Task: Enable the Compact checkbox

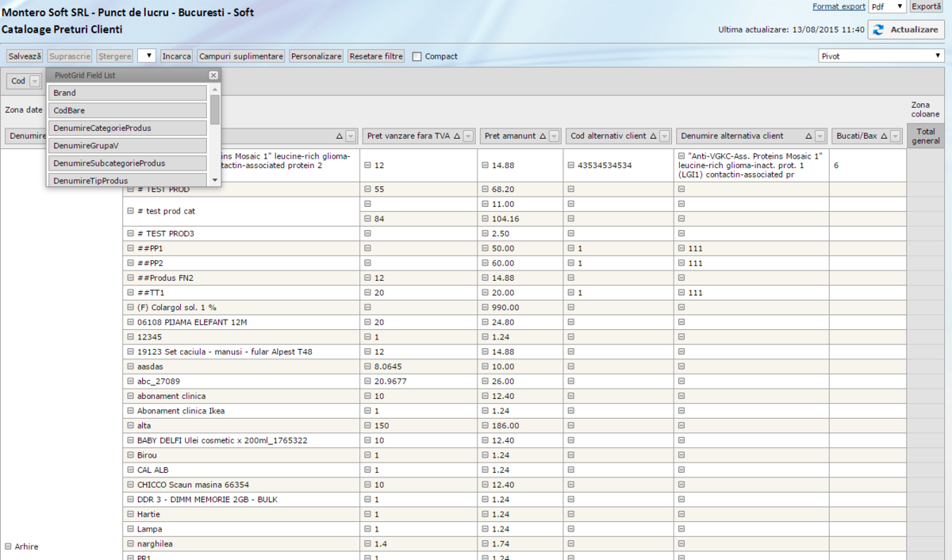Action: pyautogui.click(x=417, y=56)
